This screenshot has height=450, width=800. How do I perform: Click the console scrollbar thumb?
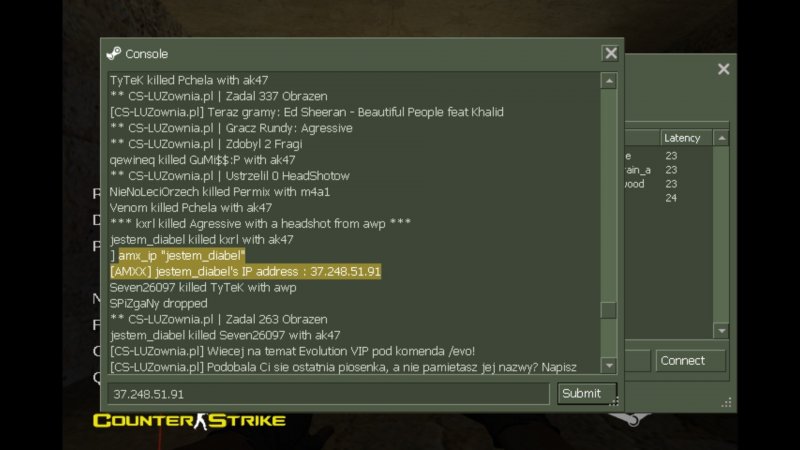click(608, 310)
